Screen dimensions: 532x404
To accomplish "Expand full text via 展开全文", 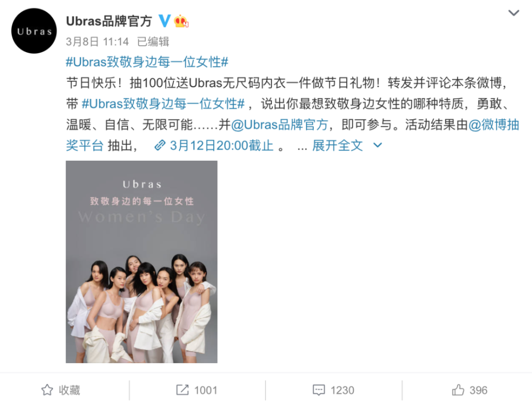I will tap(337, 145).
